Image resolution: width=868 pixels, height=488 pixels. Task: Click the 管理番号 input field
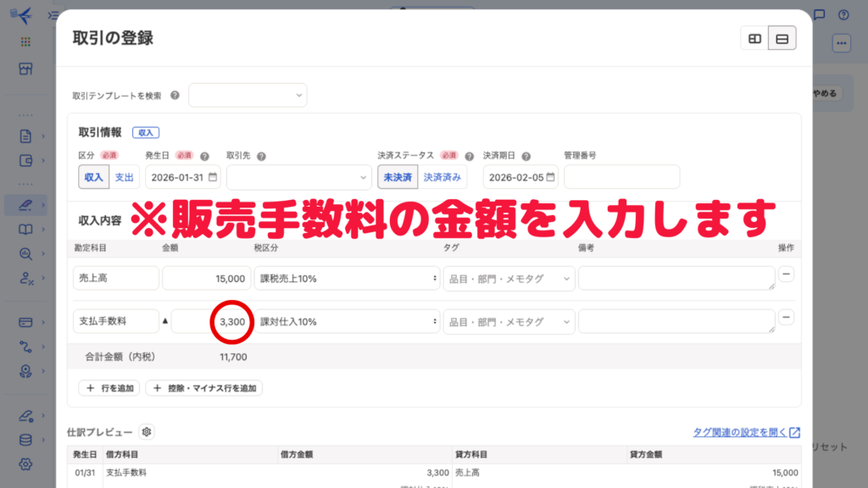(x=621, y=177)
